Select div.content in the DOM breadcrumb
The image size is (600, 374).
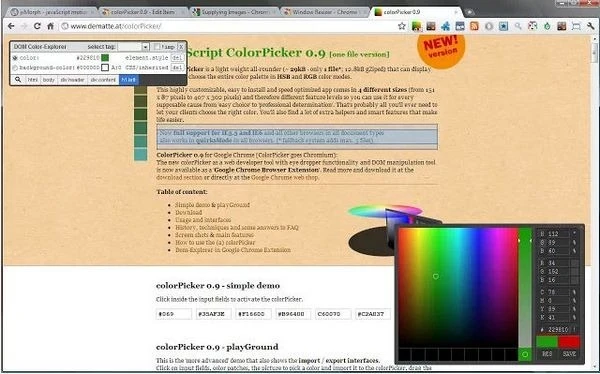tap(103, 80)
